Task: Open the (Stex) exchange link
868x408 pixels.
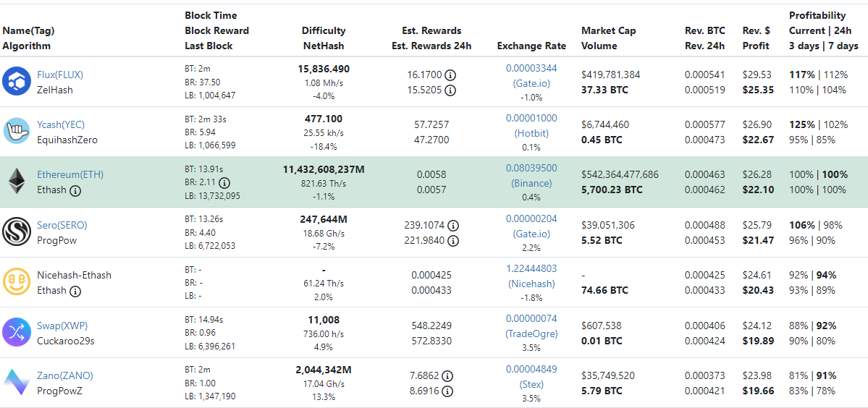Action: coord(531,383)
